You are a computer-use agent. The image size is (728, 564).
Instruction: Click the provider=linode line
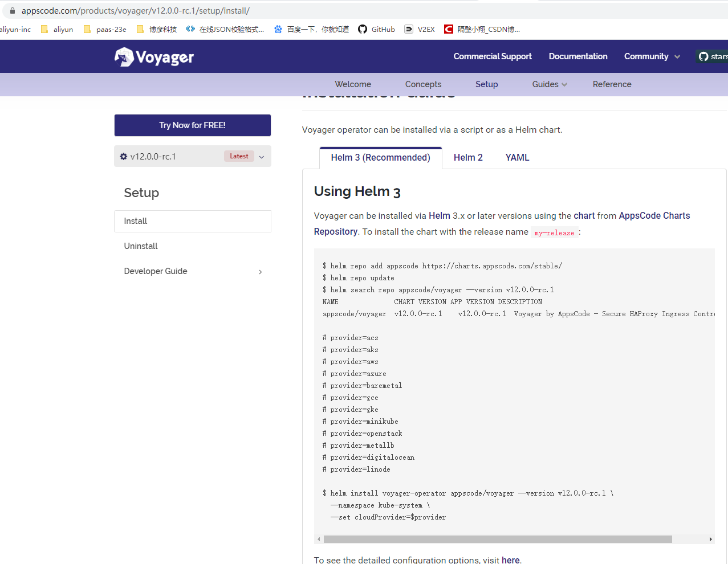[x=356, y=469]
